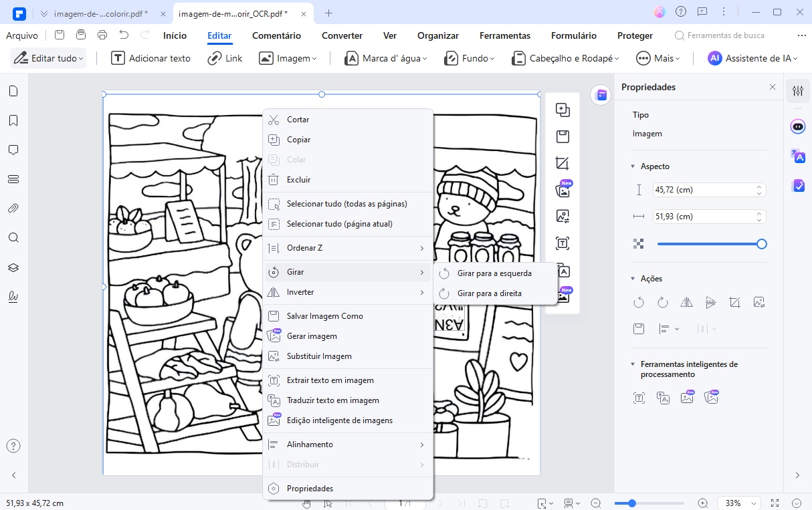Toggle properties panel icon at right strip
The height and width of the screenshot is (510, 812).
click(x=798, y=91)
